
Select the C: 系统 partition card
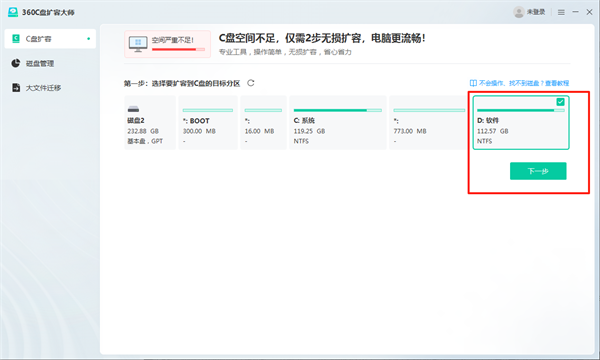click(x=338, y=122)
